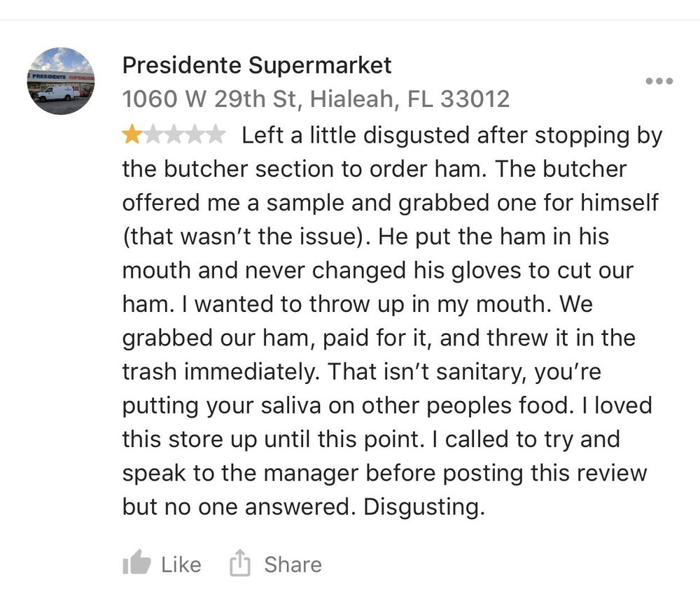This screenshot has width=700, height=589.
Task: Open the Presidente Supermarket storefront photo
Action: click(61, 80)
